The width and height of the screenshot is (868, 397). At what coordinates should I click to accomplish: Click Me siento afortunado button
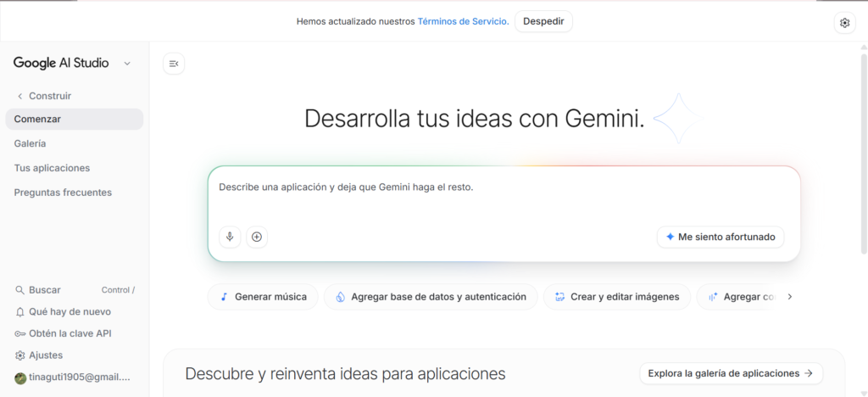point(721,237)
